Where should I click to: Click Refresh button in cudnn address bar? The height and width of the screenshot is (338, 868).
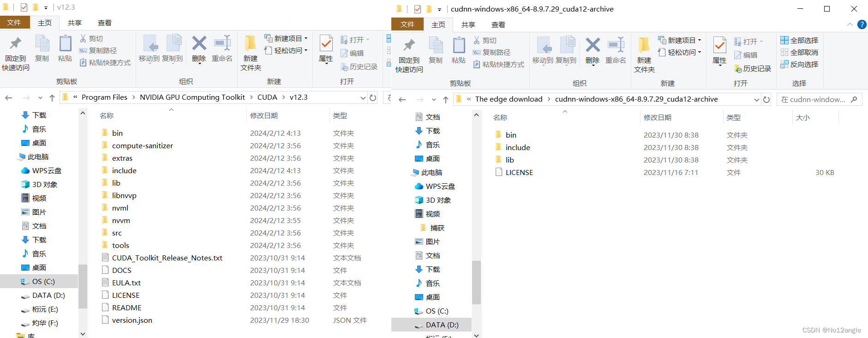(x=766, y=99)
